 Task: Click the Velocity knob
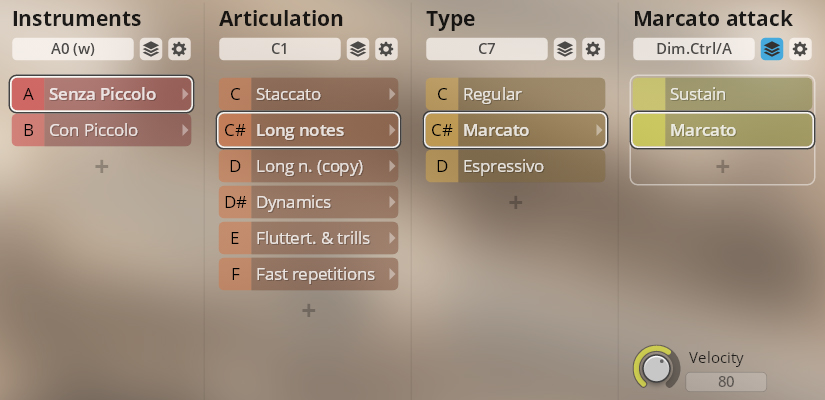point(656,368)
